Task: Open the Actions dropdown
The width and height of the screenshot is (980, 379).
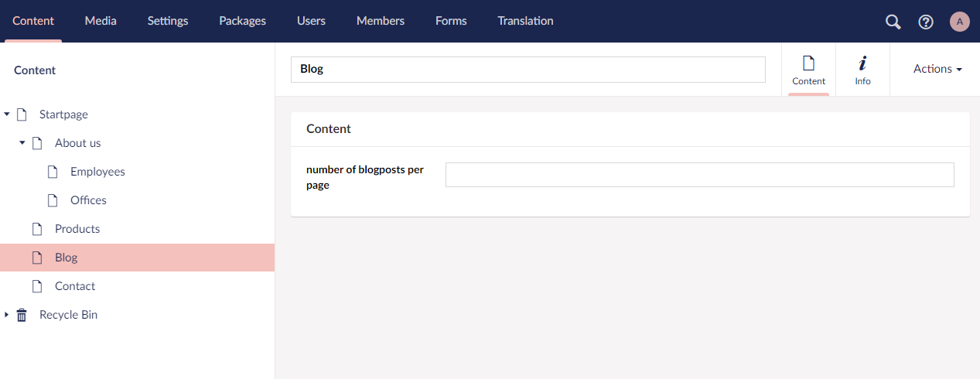Action: point(937,69)
